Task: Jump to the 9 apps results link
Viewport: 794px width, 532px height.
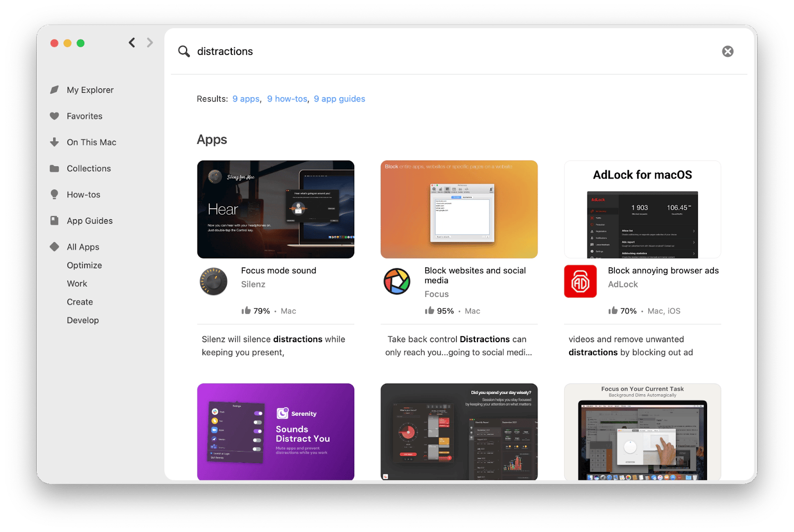Action: pos(246,99)
